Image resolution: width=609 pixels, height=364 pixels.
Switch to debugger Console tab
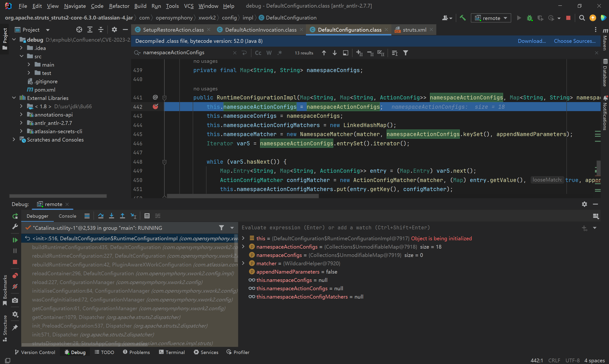tap(68, 216)
